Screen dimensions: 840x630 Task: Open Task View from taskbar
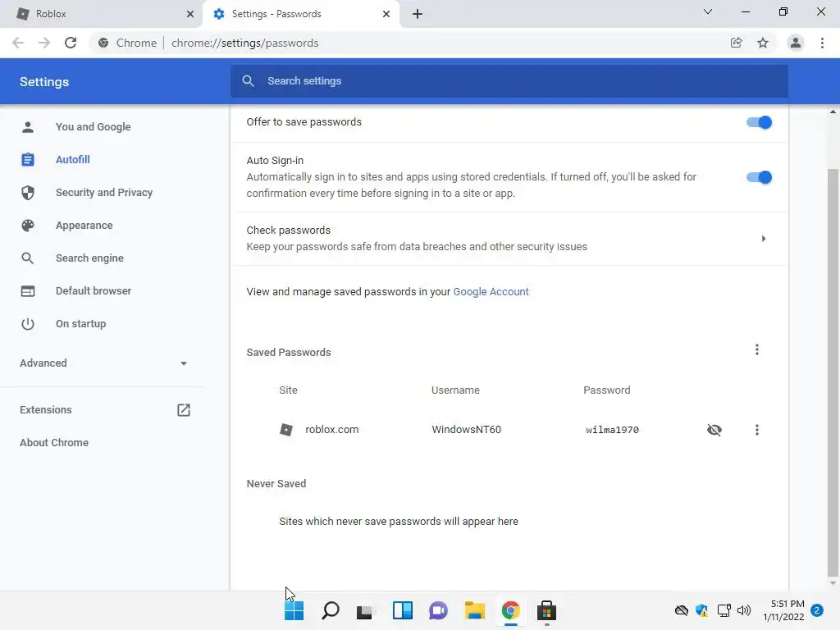tap(366, 610)
